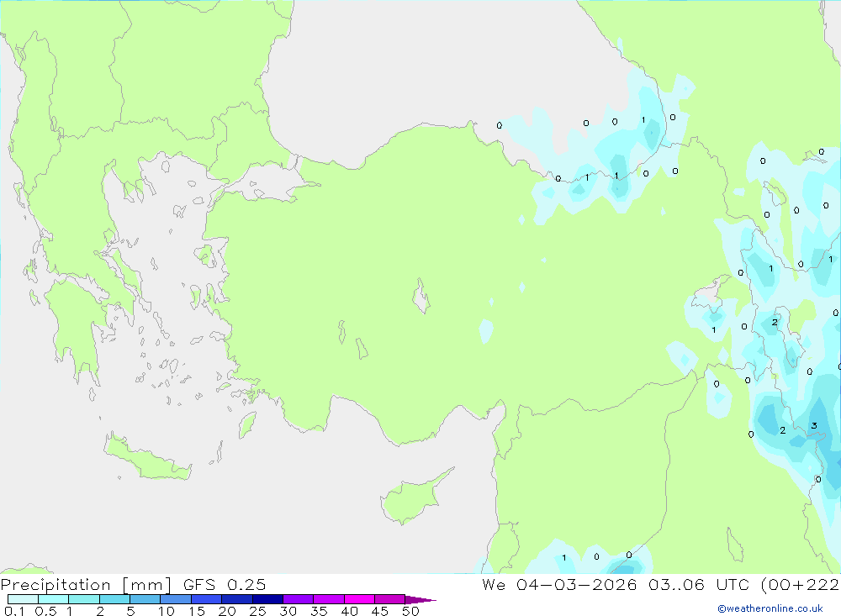Click the 25–30 mm navy legend swatch
The height and width of the screenshot is (616, 841).
[x=267, y=599]
